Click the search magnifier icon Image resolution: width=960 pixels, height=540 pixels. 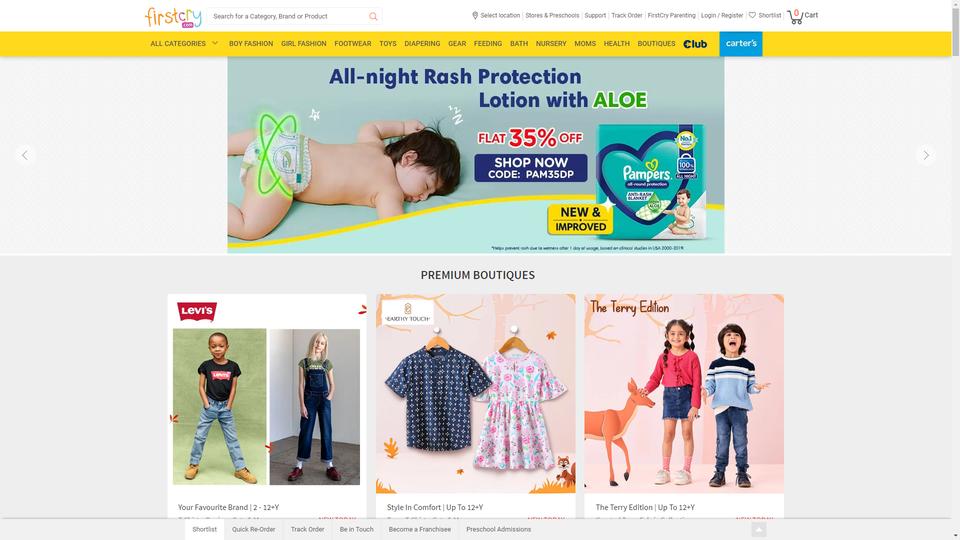tap(373, 17)
